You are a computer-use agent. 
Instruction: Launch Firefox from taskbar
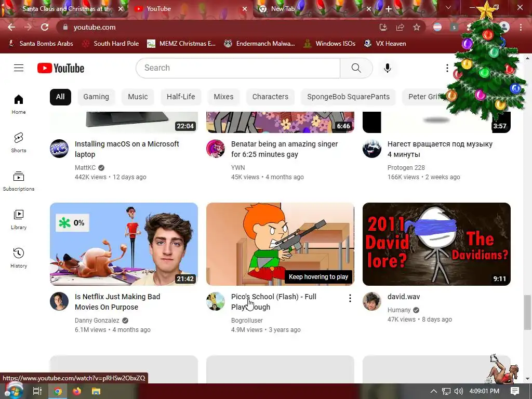(x=77, y=391)
